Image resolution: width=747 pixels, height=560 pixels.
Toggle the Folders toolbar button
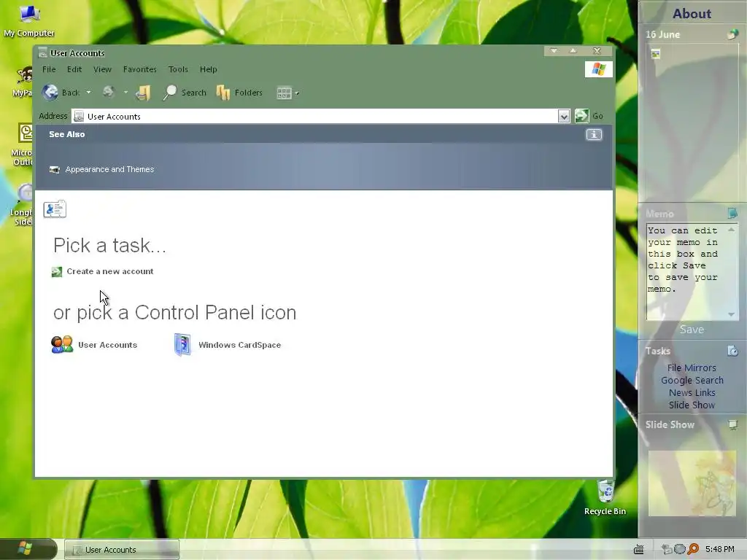point(239,93)
